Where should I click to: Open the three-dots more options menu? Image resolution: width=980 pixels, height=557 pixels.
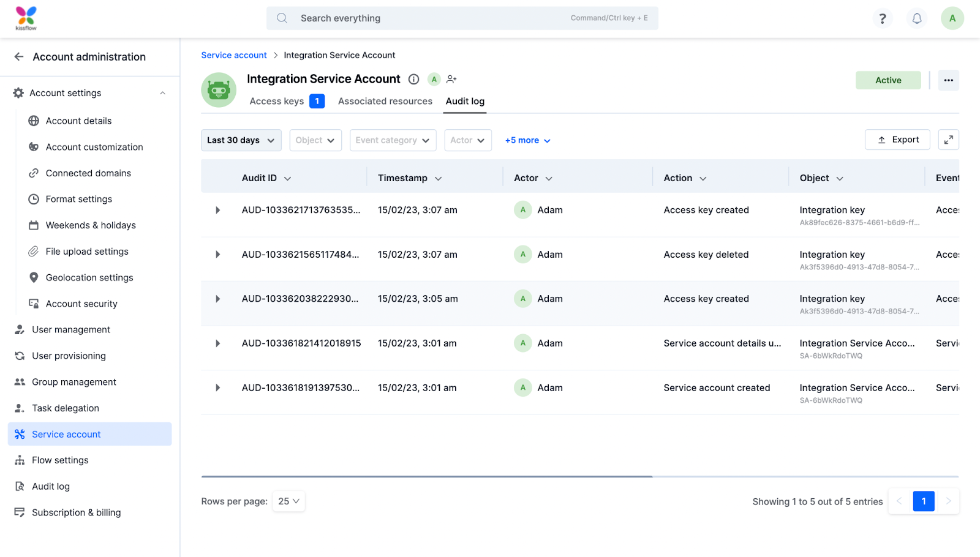tap(949, 80)
